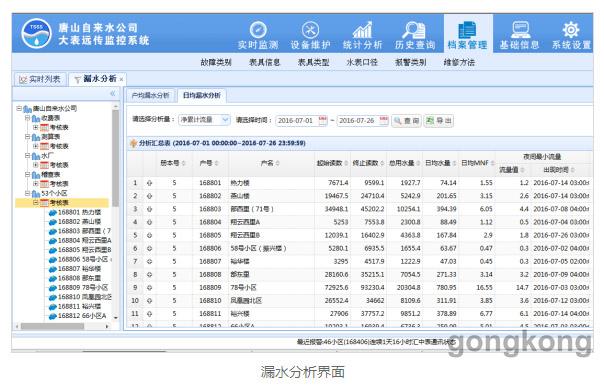
Task: Switch to the 户均漏水分析 tab
Action: click(x=151, y=95)
